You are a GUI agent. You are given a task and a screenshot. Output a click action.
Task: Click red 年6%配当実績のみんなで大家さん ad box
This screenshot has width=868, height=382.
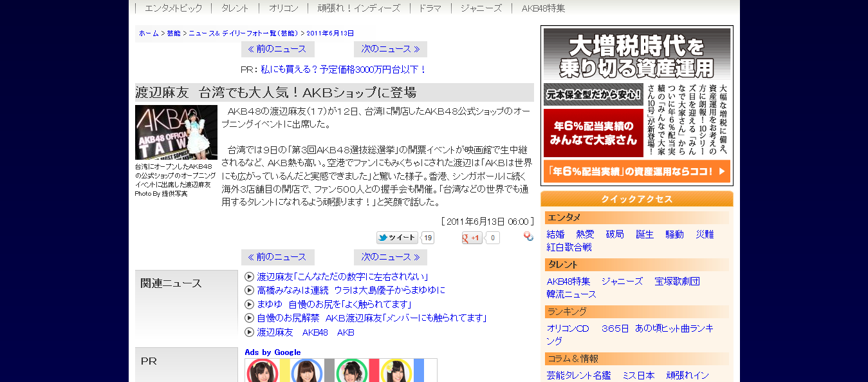pyautogui.click(x=593, y=133)
